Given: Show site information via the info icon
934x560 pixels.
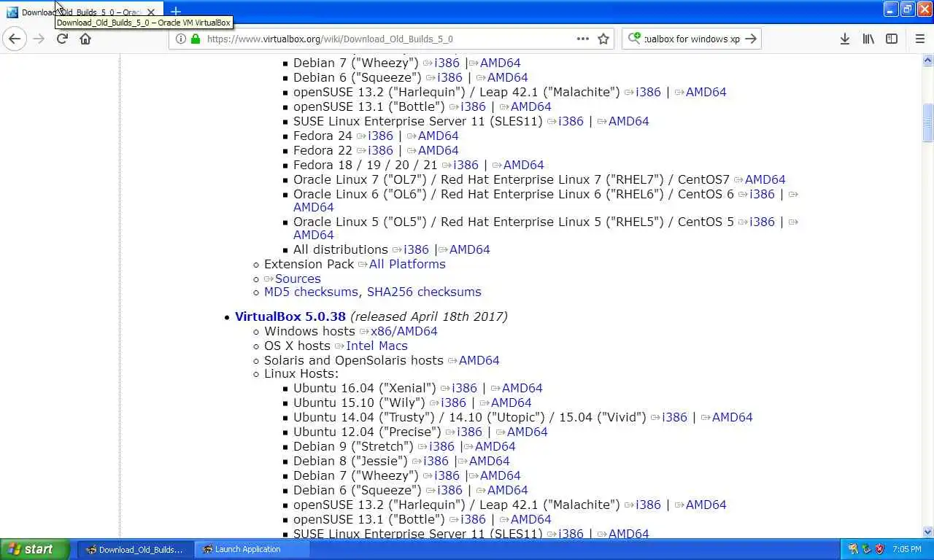Looking at the screenshot, I should pyautogui.click(x=181, y=39).
